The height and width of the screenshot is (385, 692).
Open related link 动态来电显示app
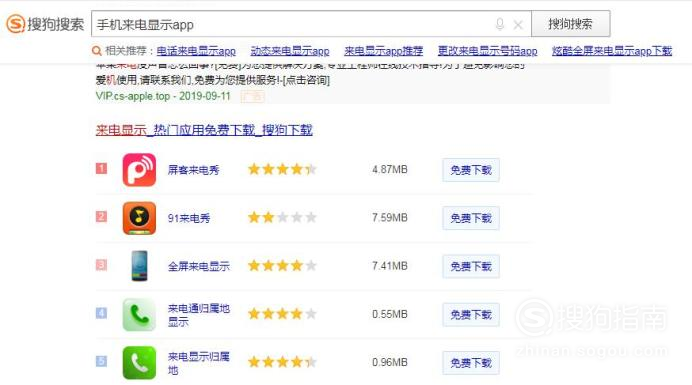(290, 51)
